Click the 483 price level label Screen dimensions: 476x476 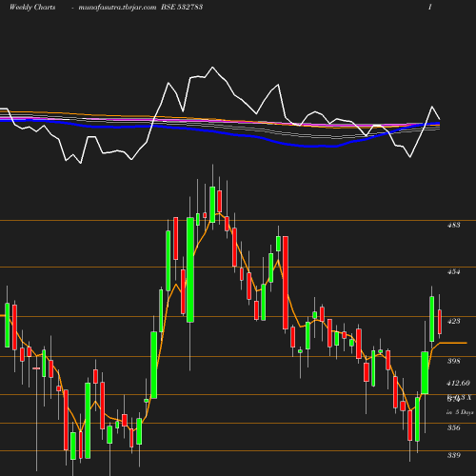click(453, 225)
